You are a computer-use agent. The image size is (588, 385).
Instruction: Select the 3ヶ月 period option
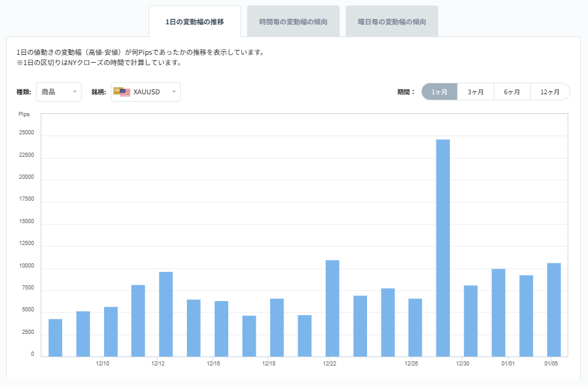(475, 91)
